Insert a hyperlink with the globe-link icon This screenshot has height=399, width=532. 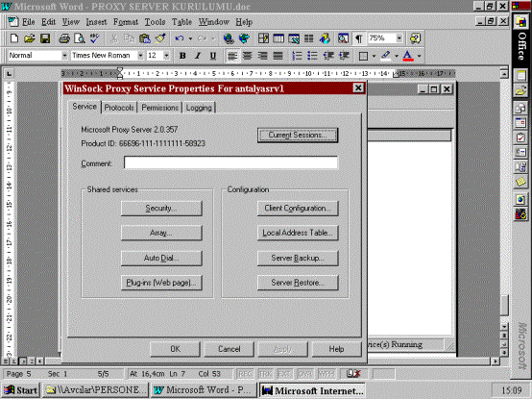[229, 38]
